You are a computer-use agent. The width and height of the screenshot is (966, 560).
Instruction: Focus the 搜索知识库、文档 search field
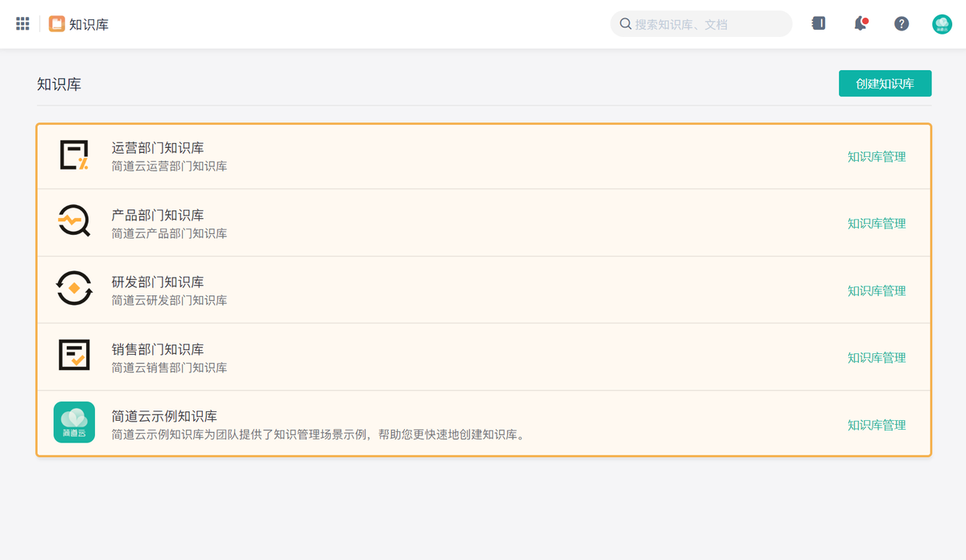(701, 24)
